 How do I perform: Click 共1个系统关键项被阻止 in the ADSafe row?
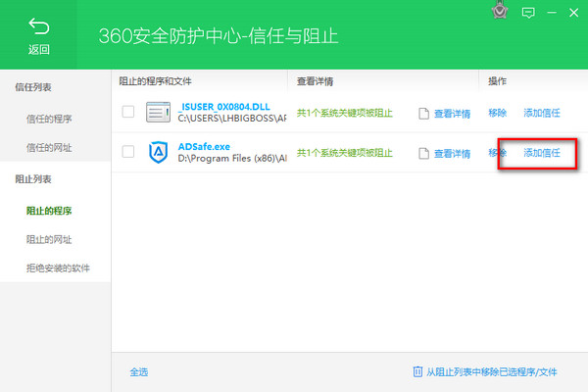(x=345, y=153)
